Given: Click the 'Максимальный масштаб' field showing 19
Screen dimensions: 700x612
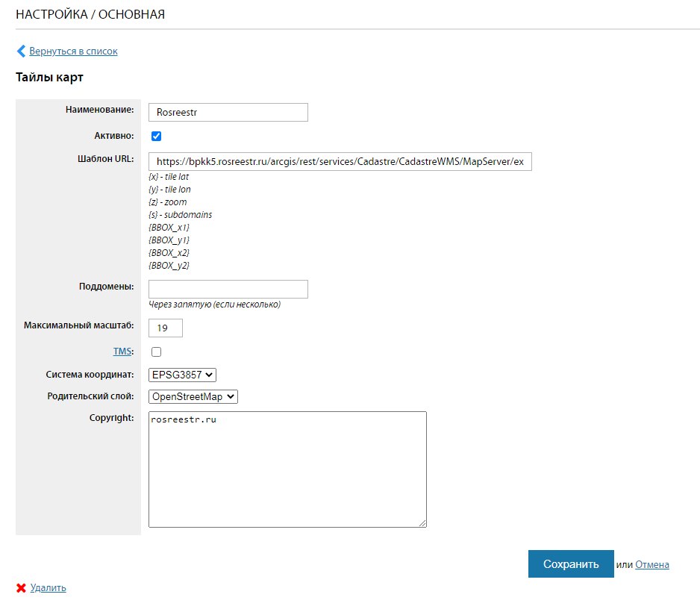Looking at the screenshot, I should pos(166,328).
